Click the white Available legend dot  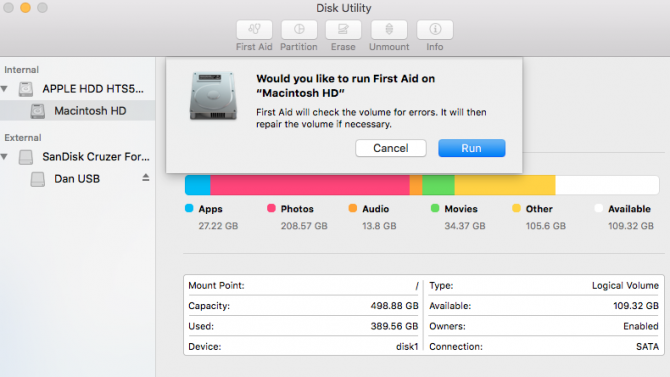click(x=599, y=208)
